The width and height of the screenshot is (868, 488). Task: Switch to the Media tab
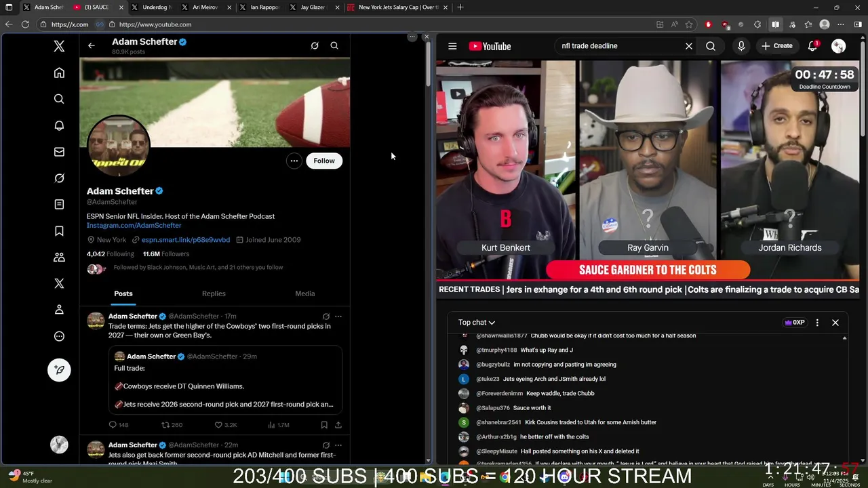tap(305, 293)
